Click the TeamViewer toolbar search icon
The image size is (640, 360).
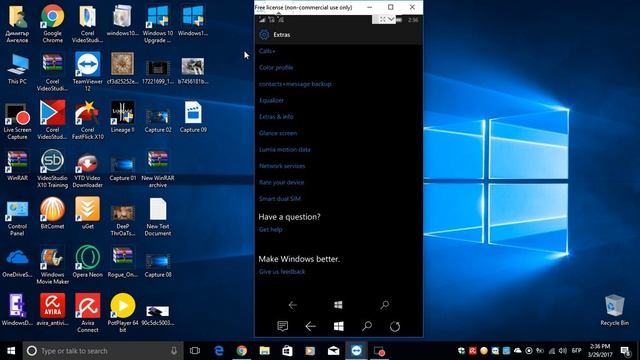pos(367,326)
